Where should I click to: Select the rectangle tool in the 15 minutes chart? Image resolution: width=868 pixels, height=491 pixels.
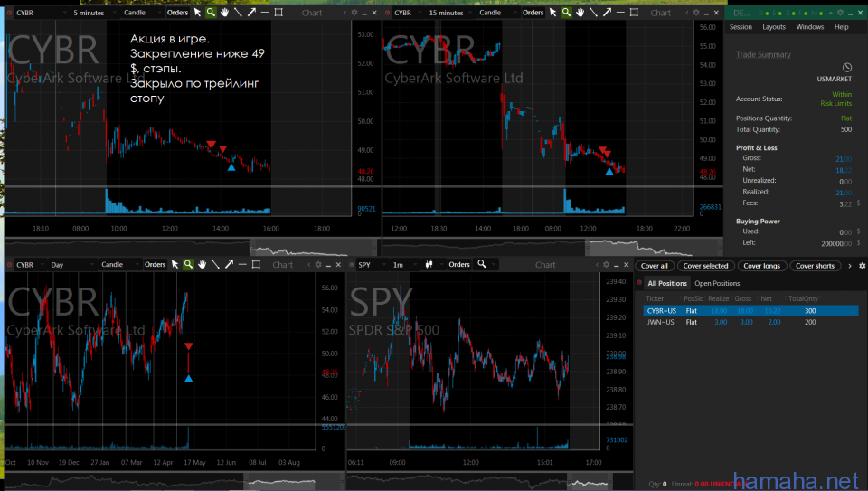(x=634, y=12)
